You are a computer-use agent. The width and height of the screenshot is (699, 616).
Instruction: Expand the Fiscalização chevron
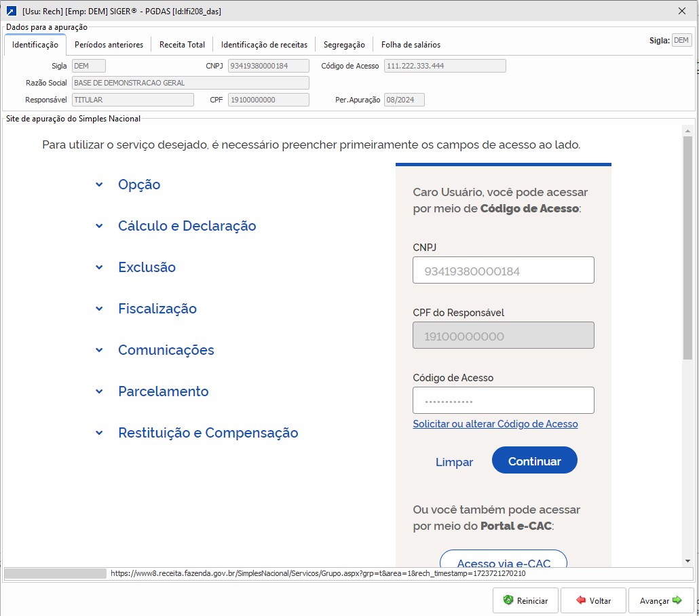[x=99, y=309]
